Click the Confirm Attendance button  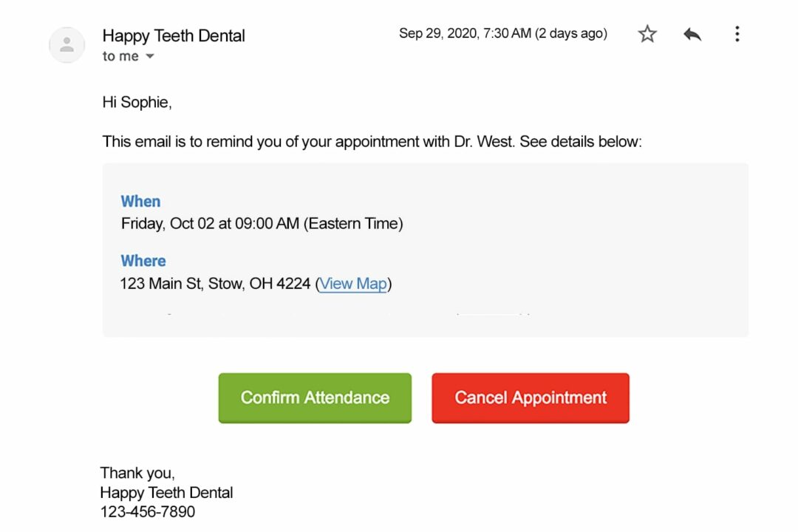click(x=314, y=398)
